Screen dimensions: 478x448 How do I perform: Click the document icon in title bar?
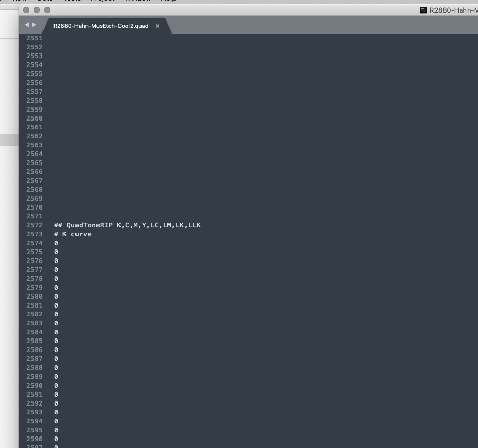tap(423, 10)
